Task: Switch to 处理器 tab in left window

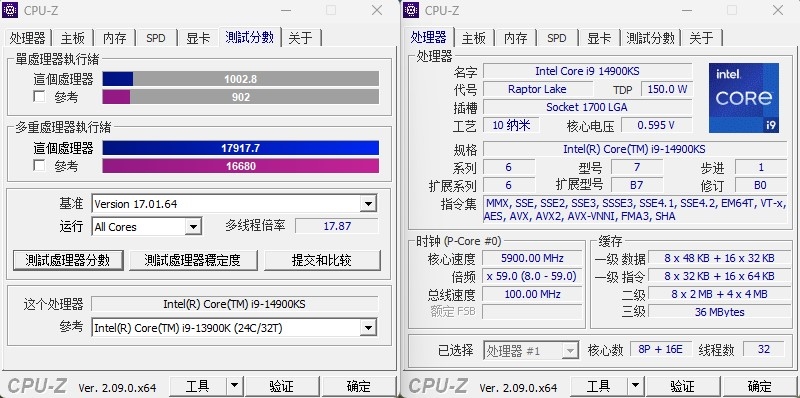Action: [28, 38]
